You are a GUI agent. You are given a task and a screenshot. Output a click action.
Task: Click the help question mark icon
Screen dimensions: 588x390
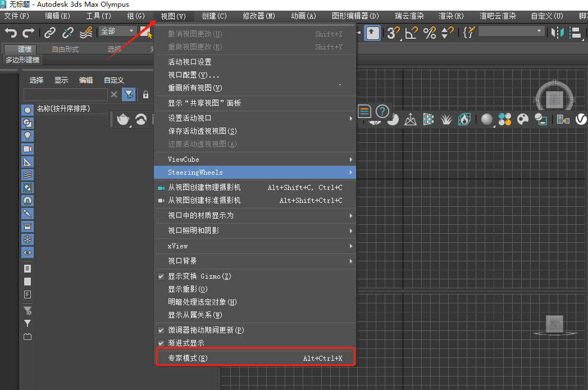pyautogui.click(x=382, y=111)
